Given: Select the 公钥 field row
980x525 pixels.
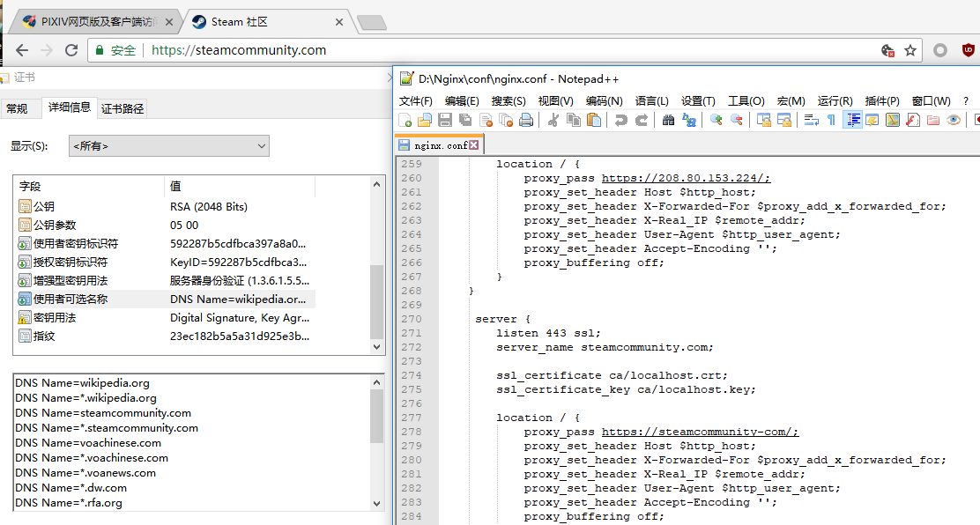Looking at the screenshot, I should [166, 206].
